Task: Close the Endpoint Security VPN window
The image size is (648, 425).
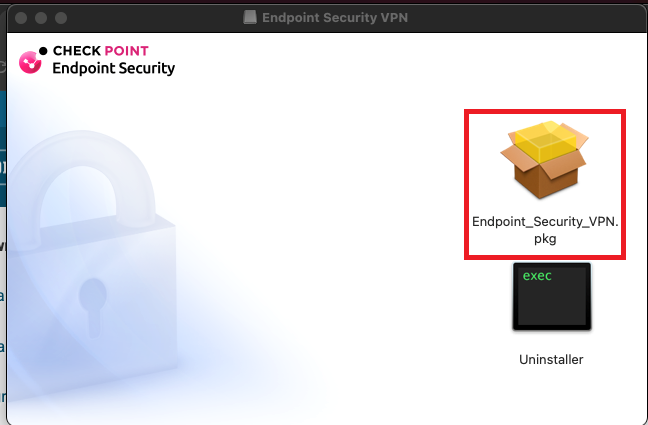Action: (19, 17)
